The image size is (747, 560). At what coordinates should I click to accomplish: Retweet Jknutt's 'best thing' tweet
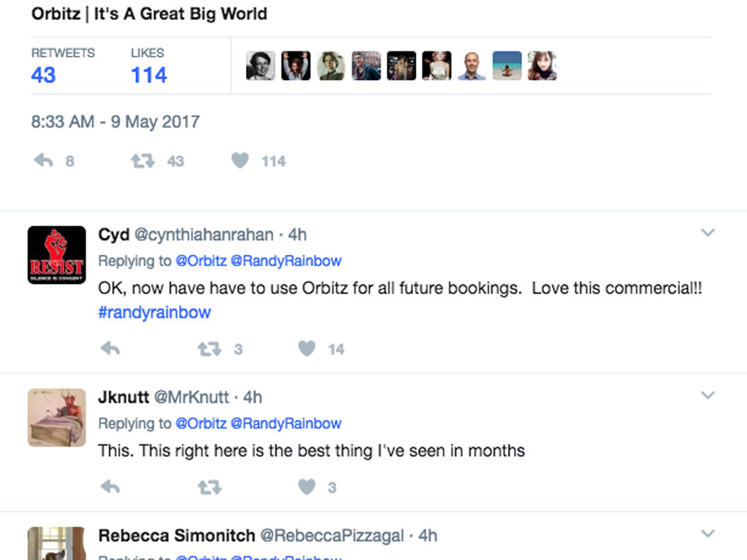(x=209, y=488)
